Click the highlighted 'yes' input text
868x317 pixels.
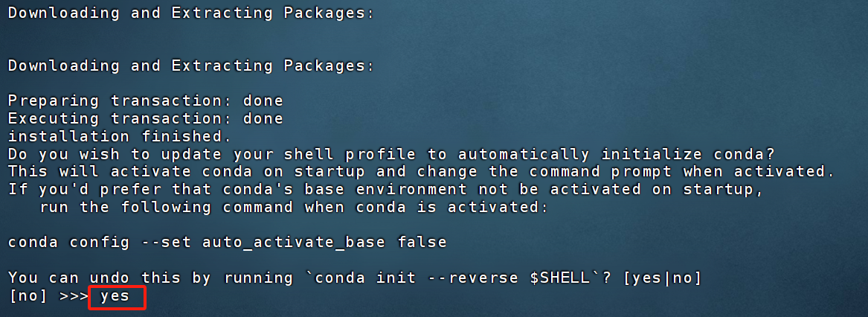[115, 296]
